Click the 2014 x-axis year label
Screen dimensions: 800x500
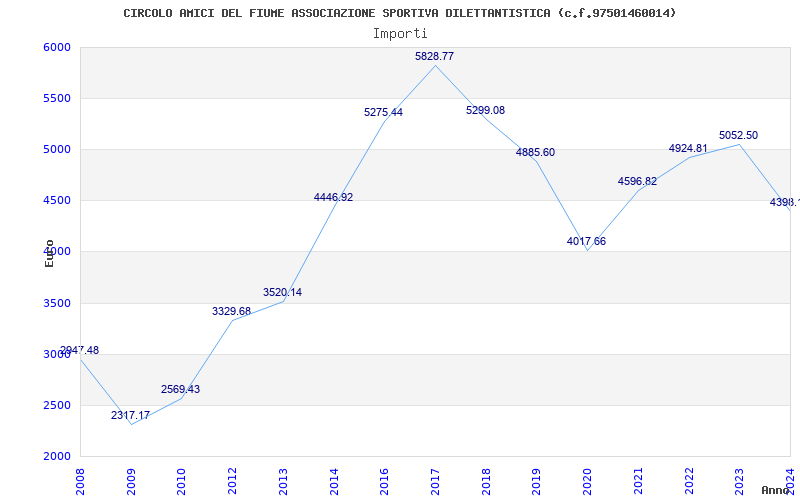(334, 482)
